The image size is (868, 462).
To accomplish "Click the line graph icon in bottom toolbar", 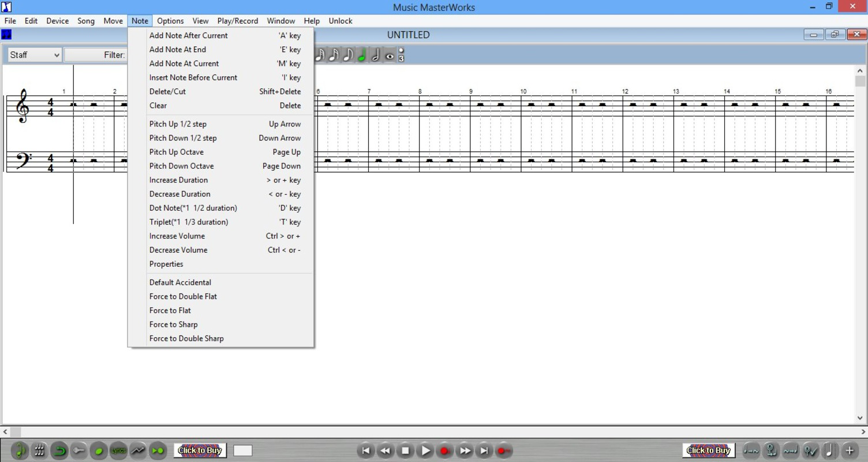I will pyautogui.click(x=137, y=450).
